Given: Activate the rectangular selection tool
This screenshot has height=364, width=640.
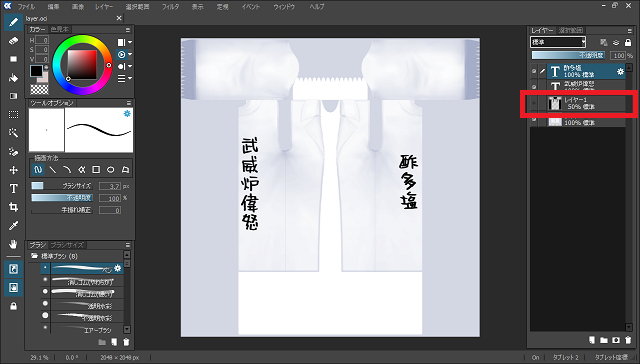Looking at the screenshot, I should (13, 115).
